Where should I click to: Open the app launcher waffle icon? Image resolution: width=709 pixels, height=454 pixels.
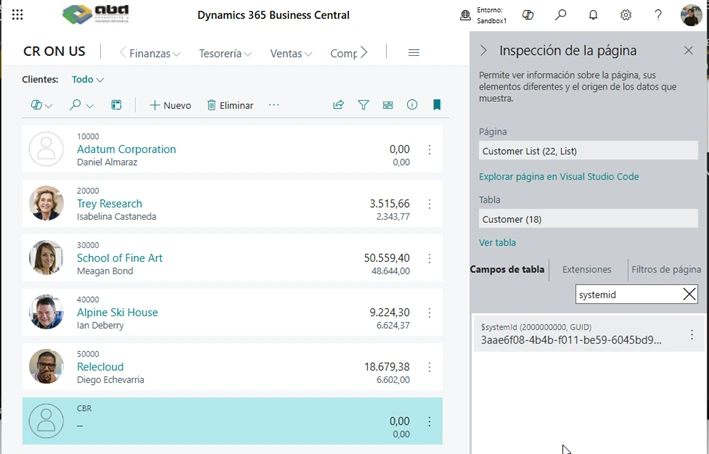17,15
